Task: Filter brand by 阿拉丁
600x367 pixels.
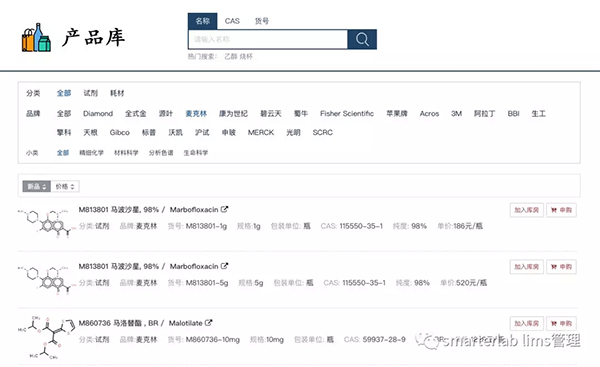Action: 484,114
